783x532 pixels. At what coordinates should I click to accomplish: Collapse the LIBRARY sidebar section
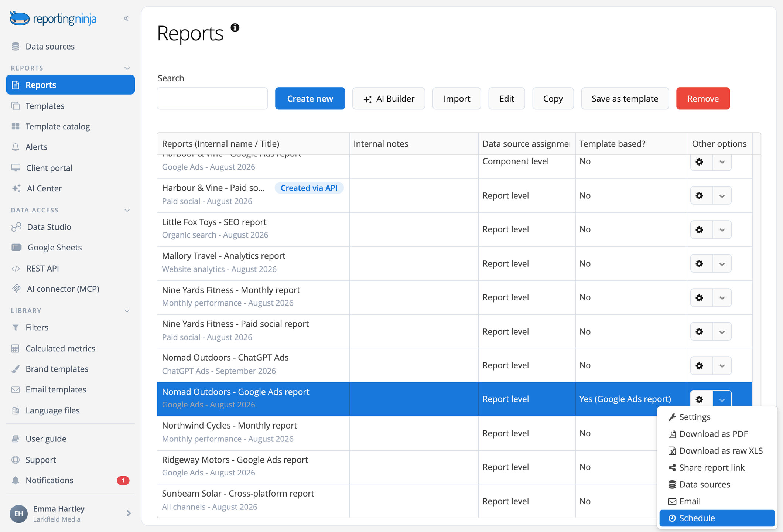click(x=127, y=311)
